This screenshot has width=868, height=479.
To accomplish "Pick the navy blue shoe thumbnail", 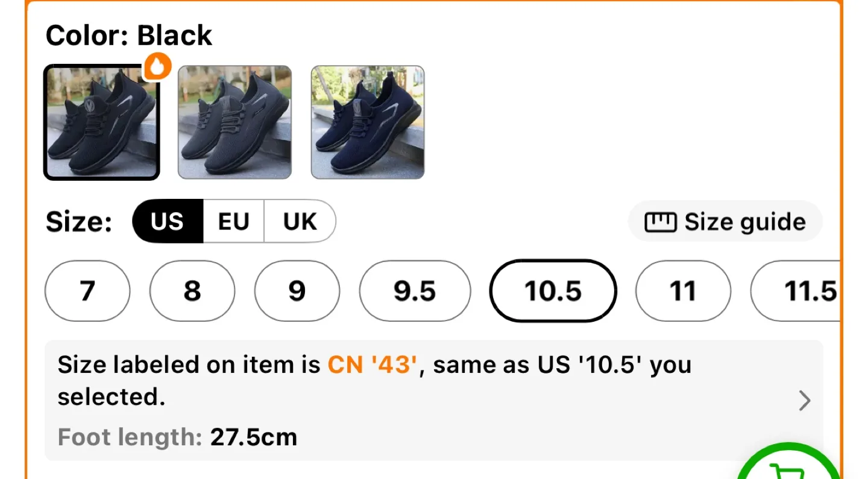I will point(368,122).
